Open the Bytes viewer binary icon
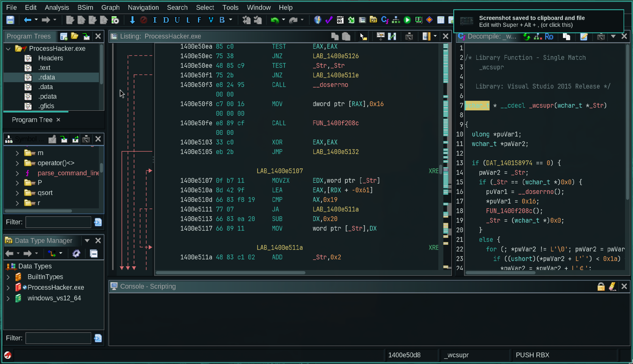 click(x=340, y=20)
